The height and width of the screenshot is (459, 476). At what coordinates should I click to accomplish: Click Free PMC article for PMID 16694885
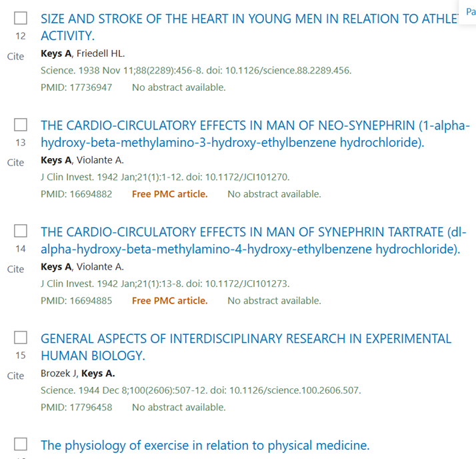pyautogui.click(x=170, y=301)
